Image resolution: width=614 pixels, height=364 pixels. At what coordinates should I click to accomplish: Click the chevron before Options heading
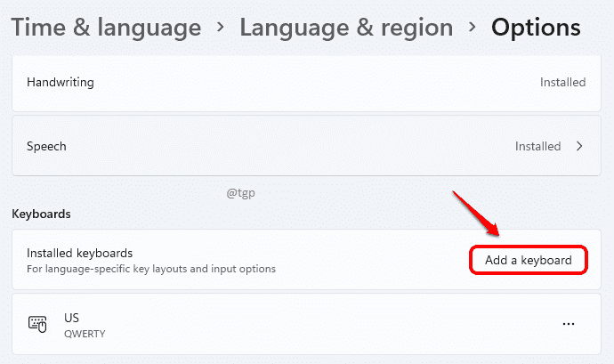coord(473,28)
